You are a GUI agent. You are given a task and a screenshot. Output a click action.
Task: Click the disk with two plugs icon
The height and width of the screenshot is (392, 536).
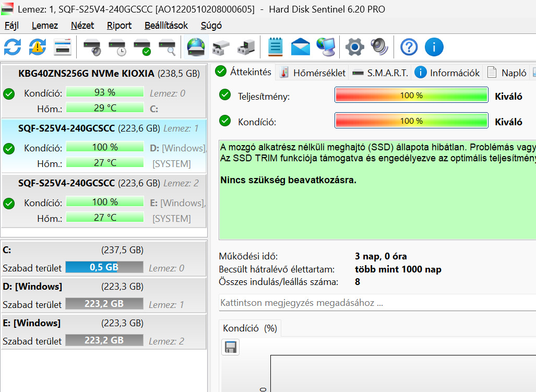221,47
